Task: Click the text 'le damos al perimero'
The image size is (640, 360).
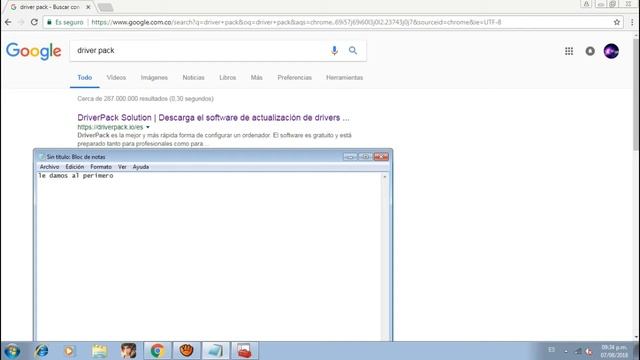Action: [x=76, y=176]
